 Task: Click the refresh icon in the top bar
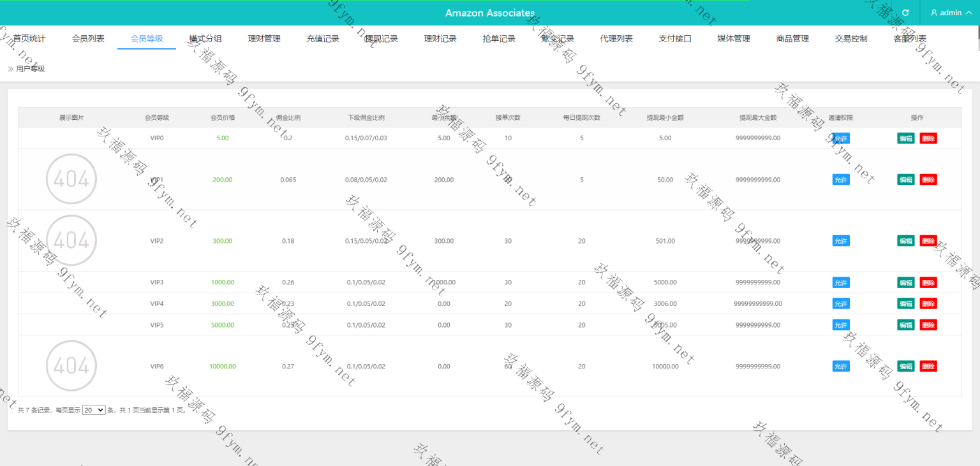(x=906, y=13)
